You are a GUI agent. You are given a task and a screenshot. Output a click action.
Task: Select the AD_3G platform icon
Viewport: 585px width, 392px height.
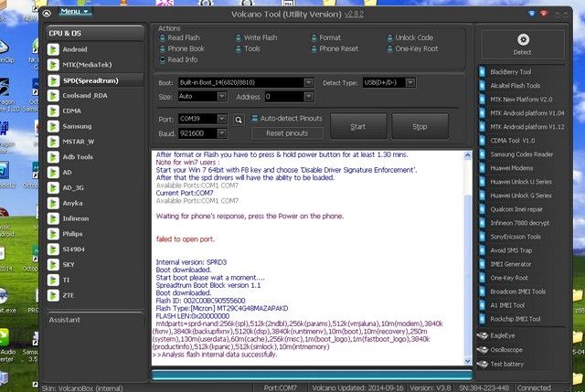[x=53, y=187]
